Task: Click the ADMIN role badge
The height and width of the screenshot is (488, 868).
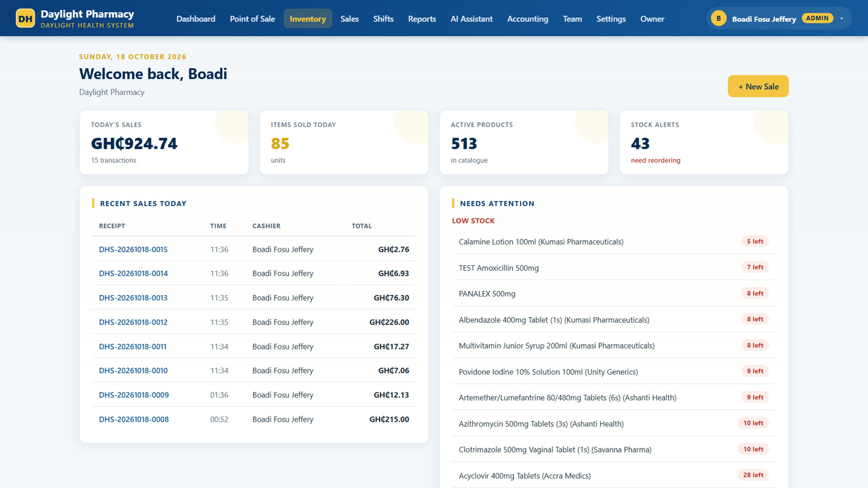Action: (x=817, y=18)
